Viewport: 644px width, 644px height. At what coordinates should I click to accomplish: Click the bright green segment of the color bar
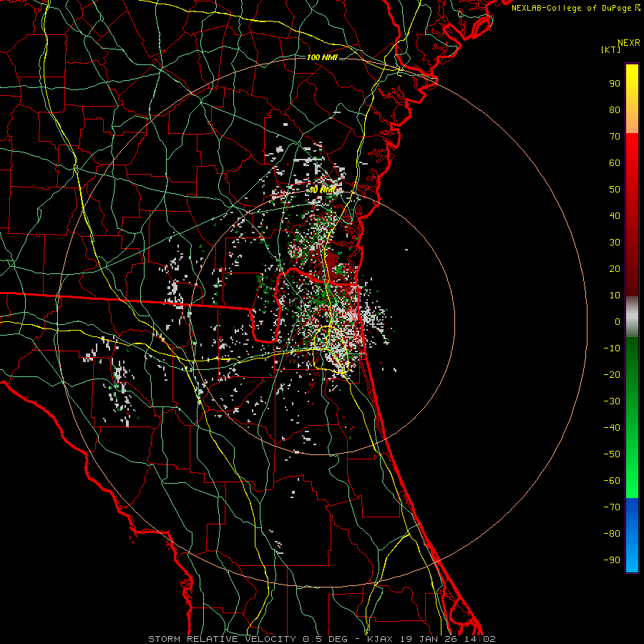tap(632, 417)
